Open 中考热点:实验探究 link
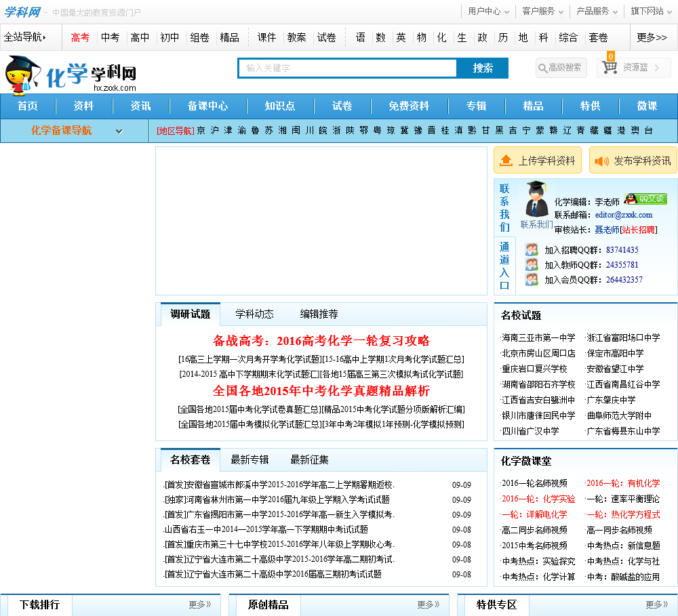The height and width of the screenshot is (616, 678). pyautogui.click(x=538, y=561)
